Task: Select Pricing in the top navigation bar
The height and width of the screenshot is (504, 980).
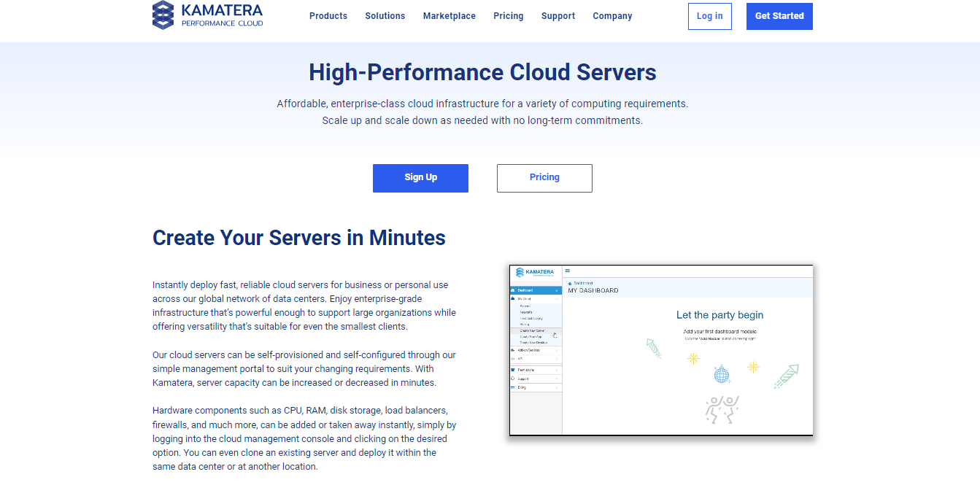Action: [x=508, y=16]
